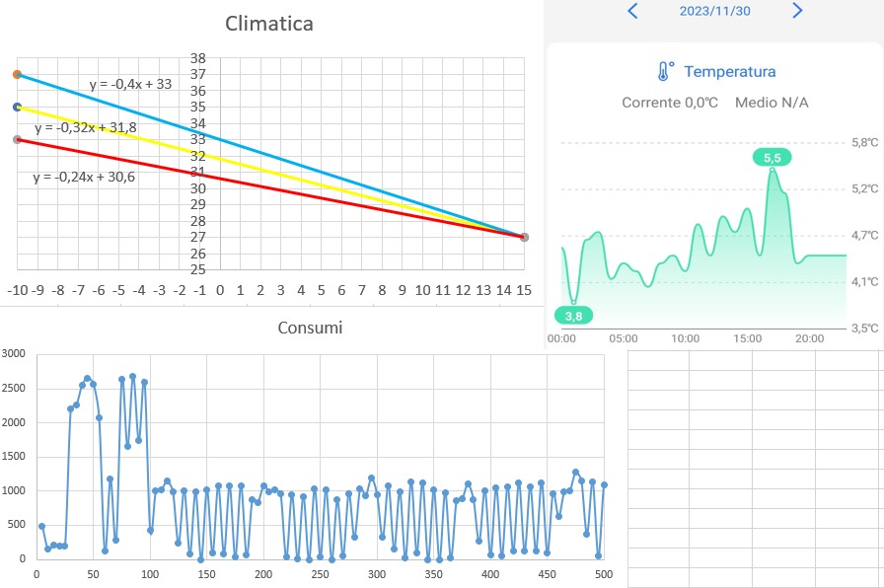Click the 4,1°C temperature axis label
884x588 pixels.
coord(865,281)
